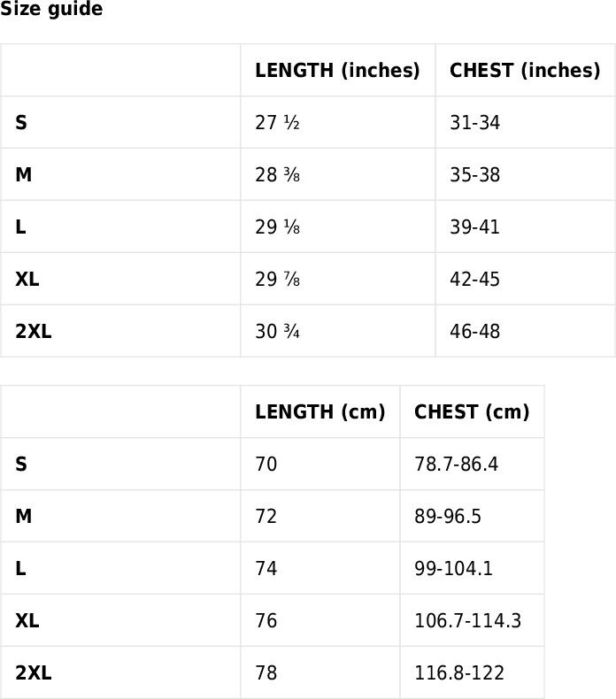Select the 99-104.1 chest cell
616x699 pixels.
472,568
